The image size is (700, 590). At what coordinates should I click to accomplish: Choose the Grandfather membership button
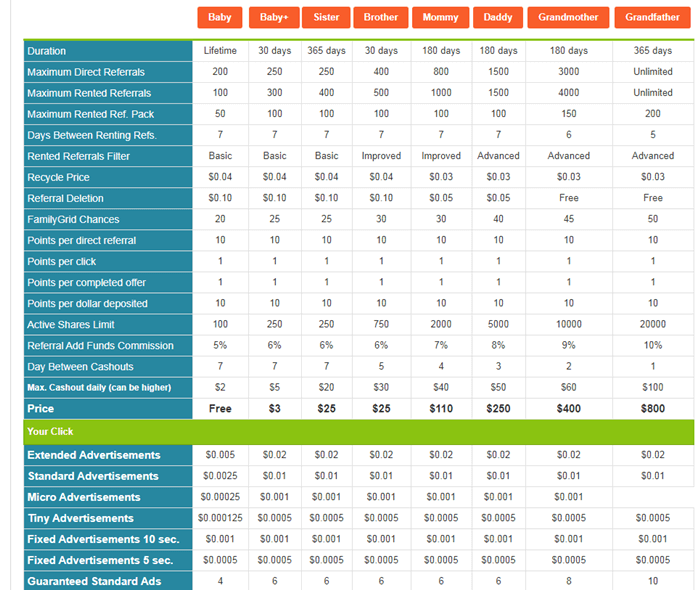coord(652,17)
